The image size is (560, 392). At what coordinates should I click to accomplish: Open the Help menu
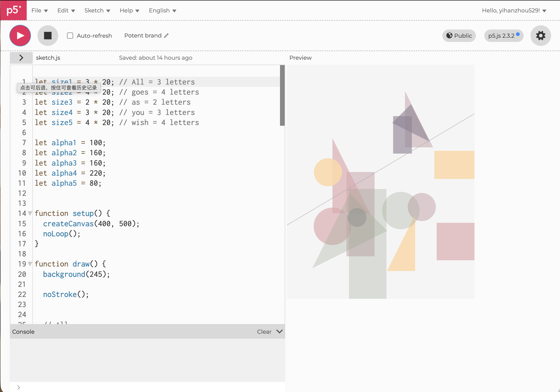129,11
